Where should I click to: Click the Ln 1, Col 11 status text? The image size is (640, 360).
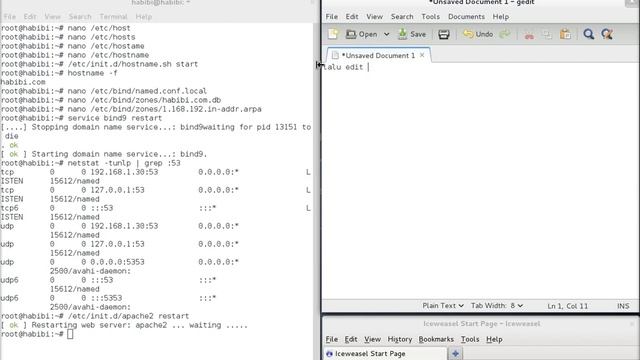pos(567,306)
